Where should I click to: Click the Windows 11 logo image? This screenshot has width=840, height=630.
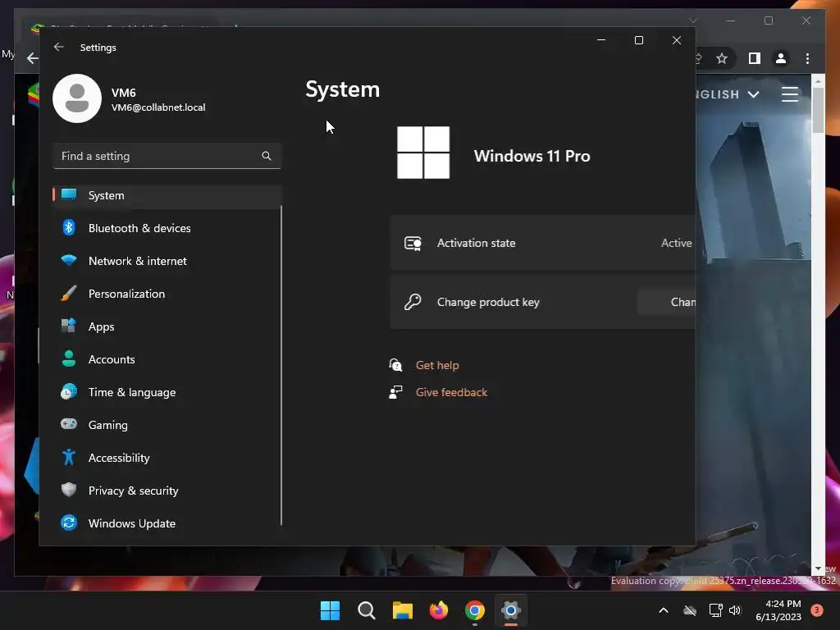423,153
